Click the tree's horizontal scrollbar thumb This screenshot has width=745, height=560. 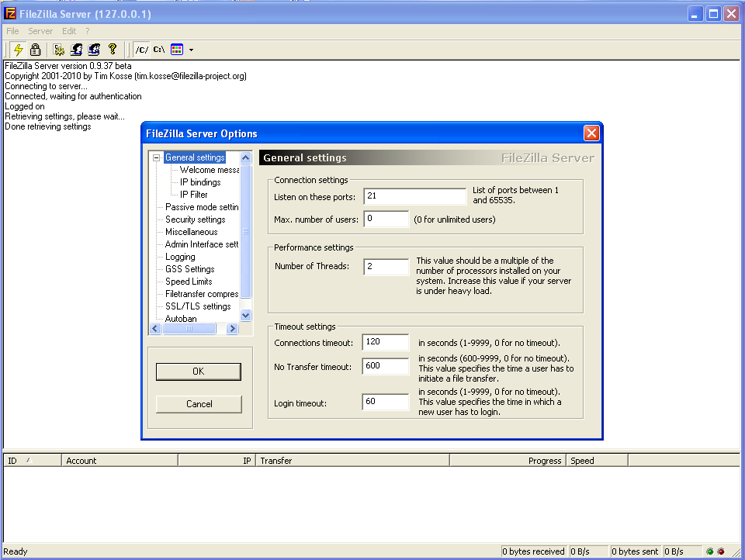(188, 329)
